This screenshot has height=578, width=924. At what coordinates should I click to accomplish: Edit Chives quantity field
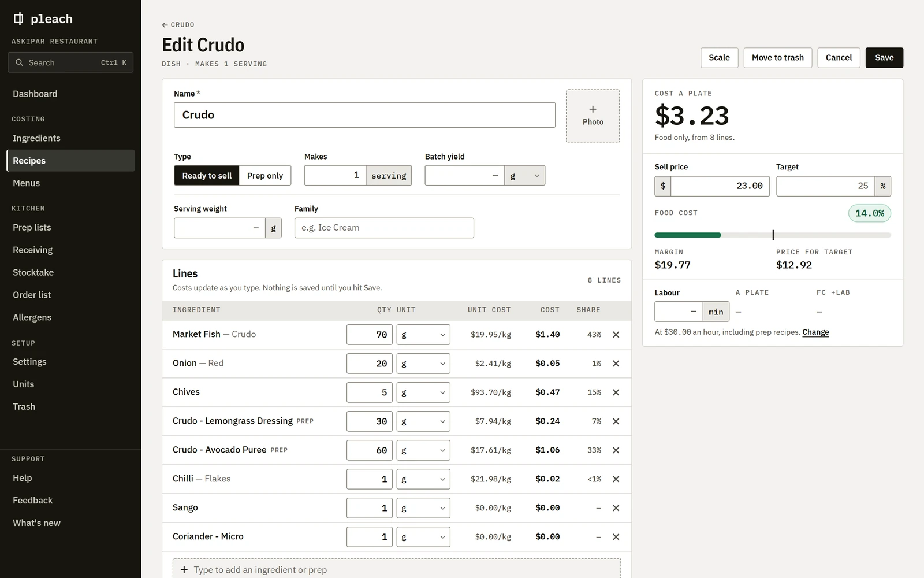pos(370,392)
